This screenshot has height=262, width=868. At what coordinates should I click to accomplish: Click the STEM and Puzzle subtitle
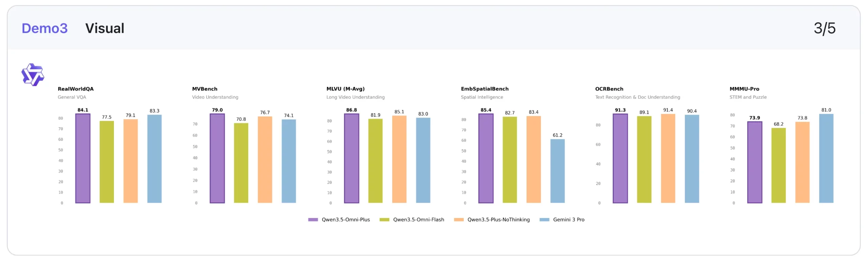pyautogui.click(x=748, y=97)
